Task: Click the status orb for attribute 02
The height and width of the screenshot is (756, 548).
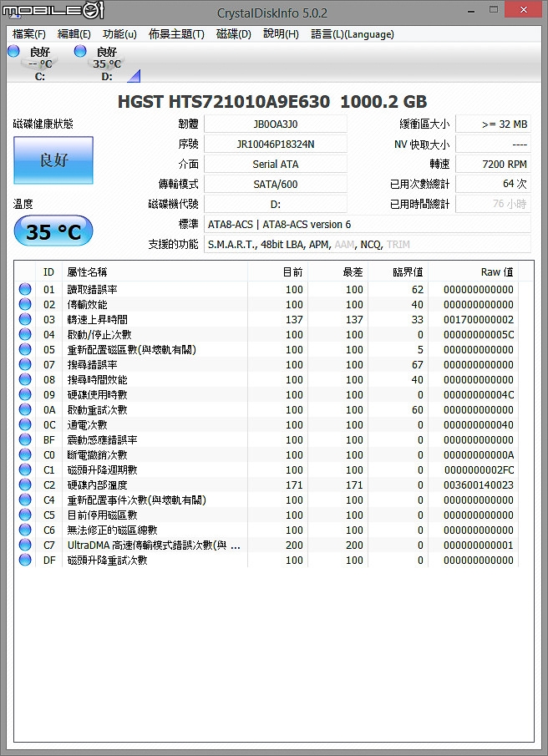Action: point(25,304)
